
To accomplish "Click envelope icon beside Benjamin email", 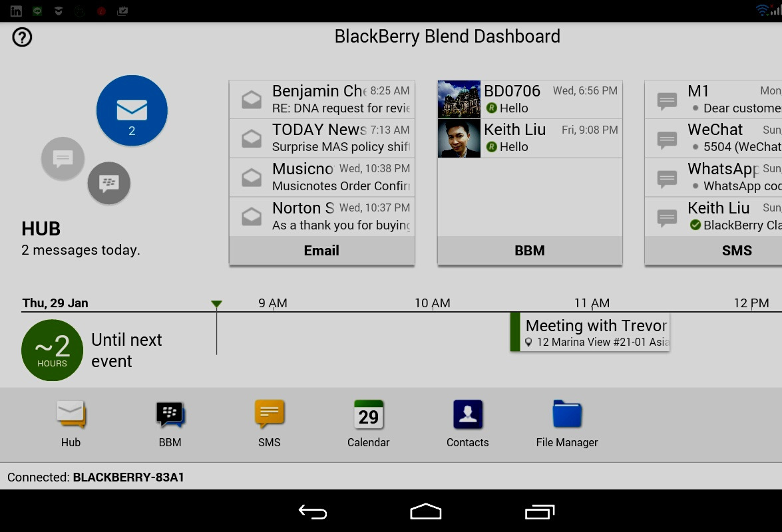I will click(x=252, y=100).
